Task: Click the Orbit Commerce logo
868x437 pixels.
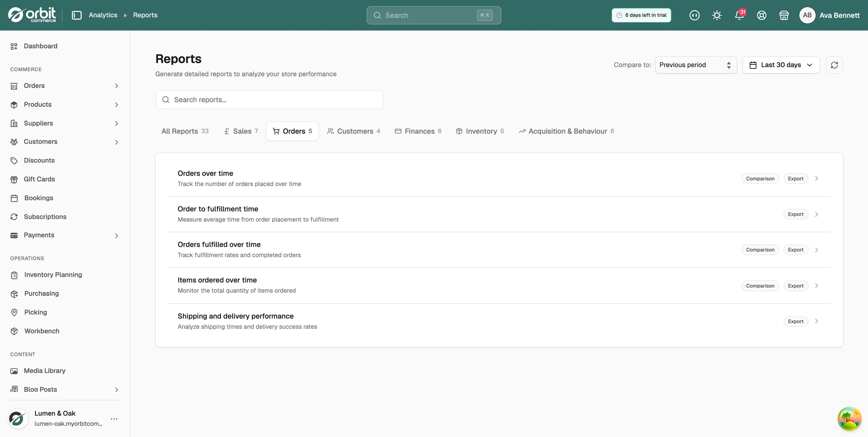Action: pos(32,15)
